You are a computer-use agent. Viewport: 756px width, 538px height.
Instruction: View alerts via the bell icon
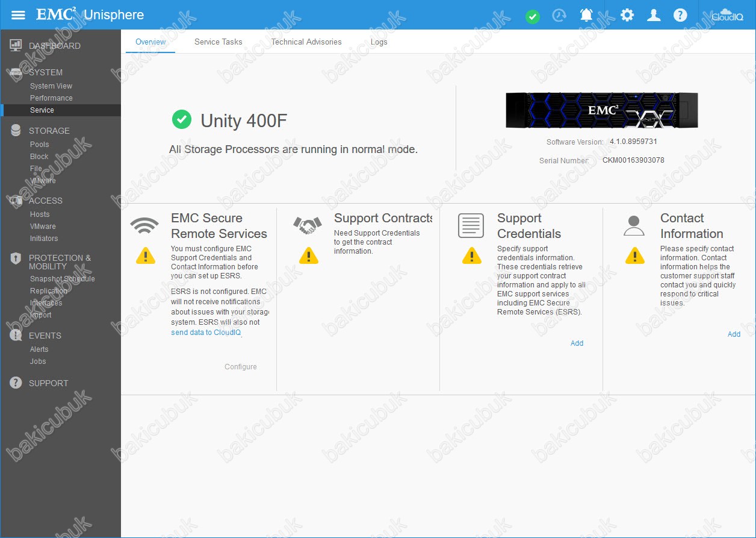(586, 15)
